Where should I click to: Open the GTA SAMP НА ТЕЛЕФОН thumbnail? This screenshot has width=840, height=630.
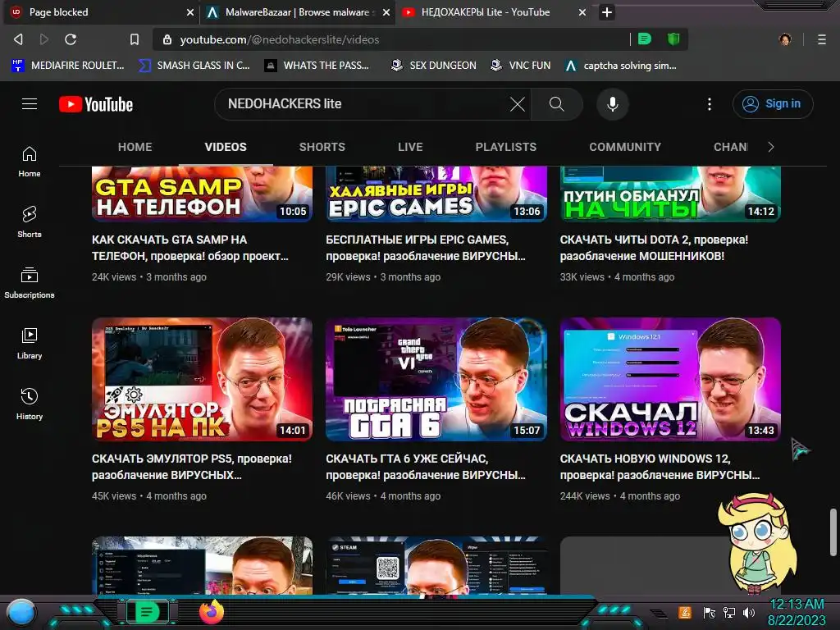202,194
